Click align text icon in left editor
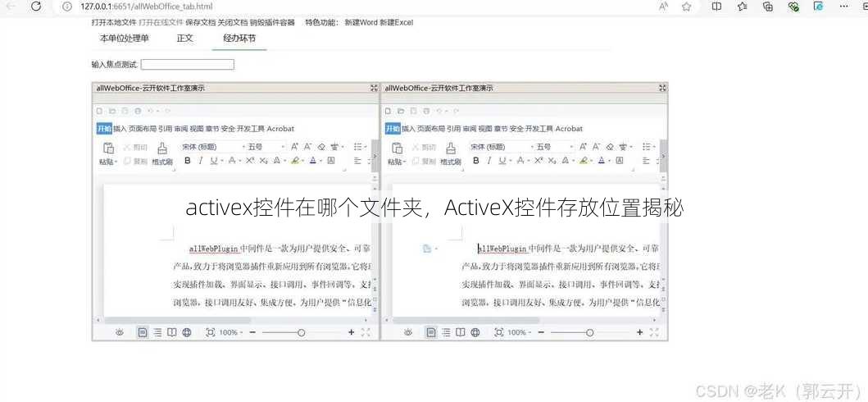 [357, 161]
